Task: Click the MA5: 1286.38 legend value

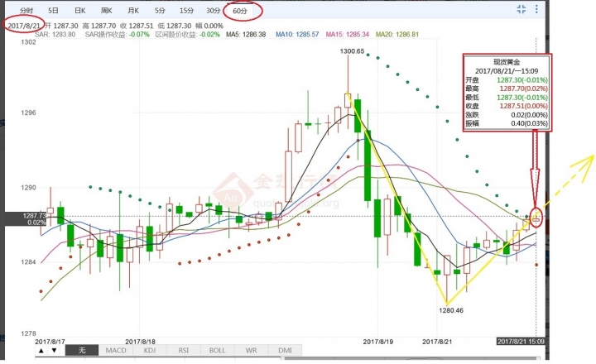Action: (246, 35)
